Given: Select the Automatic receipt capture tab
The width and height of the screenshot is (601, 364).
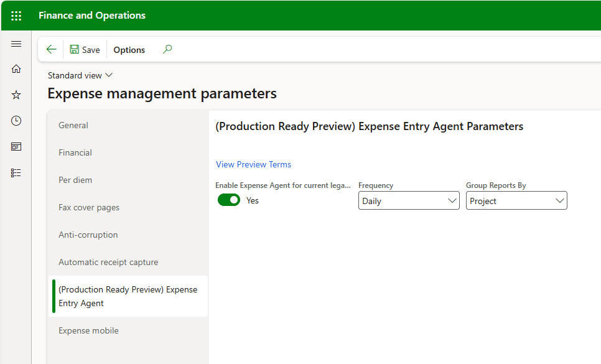Looking at the screenshot, I should 108,262.
